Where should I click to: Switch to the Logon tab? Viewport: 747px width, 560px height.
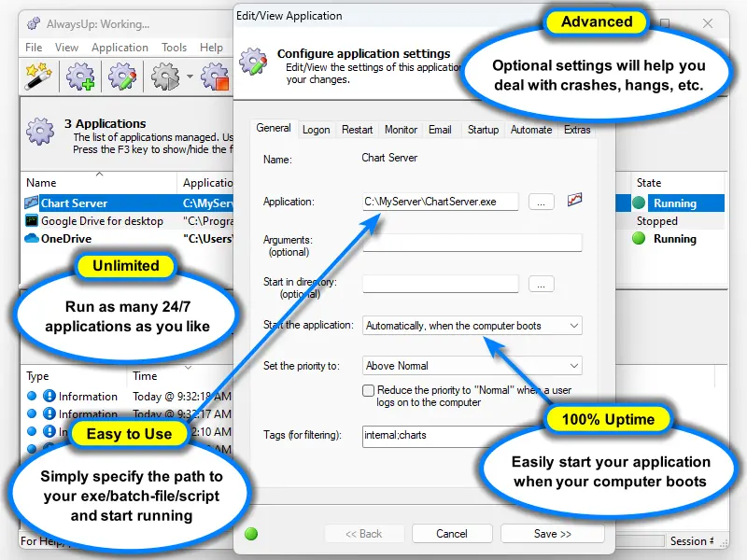(316, 130)
